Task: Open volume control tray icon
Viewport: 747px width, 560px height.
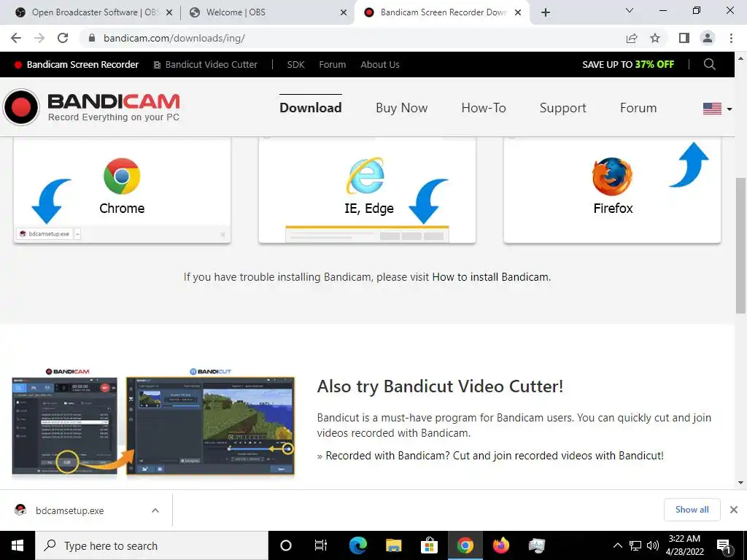Action: (653, 545)
